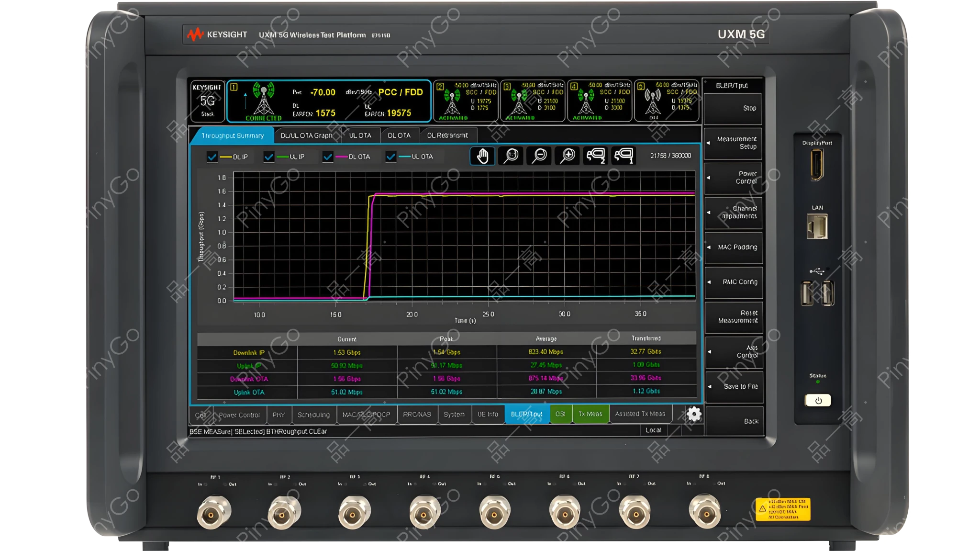Reset graph zoom to 1:1
Viewport: 980px width, 551px height.
point(511,156)
